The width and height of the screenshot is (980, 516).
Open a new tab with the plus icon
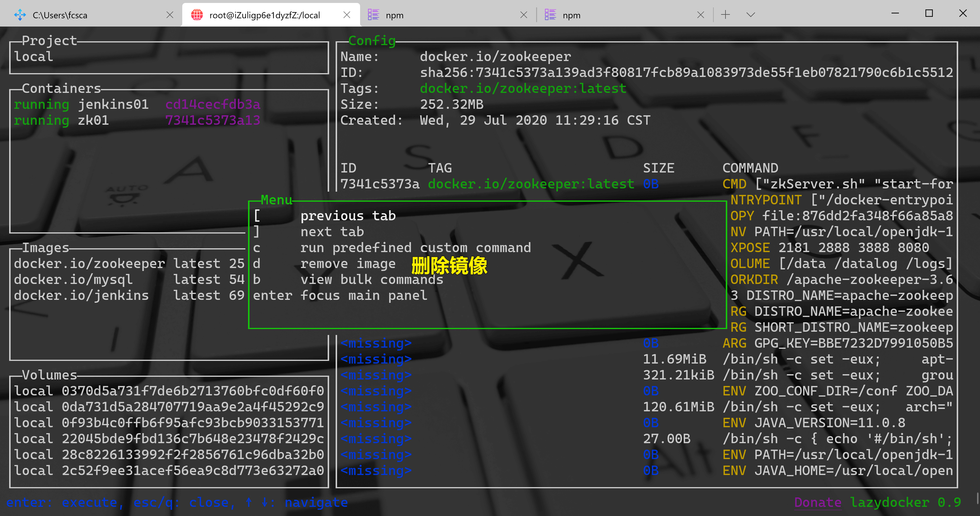point(725,15)
